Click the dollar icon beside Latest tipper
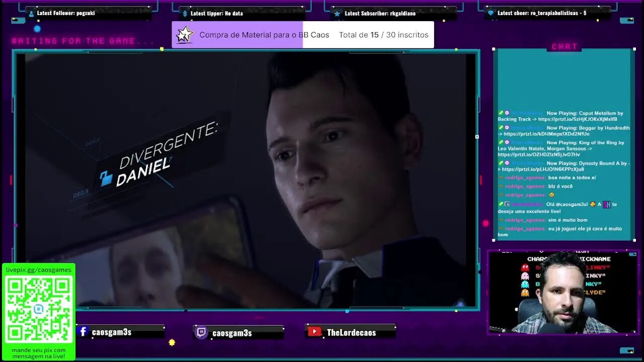Viewport: 644px width, 362px height. (185, 14)
